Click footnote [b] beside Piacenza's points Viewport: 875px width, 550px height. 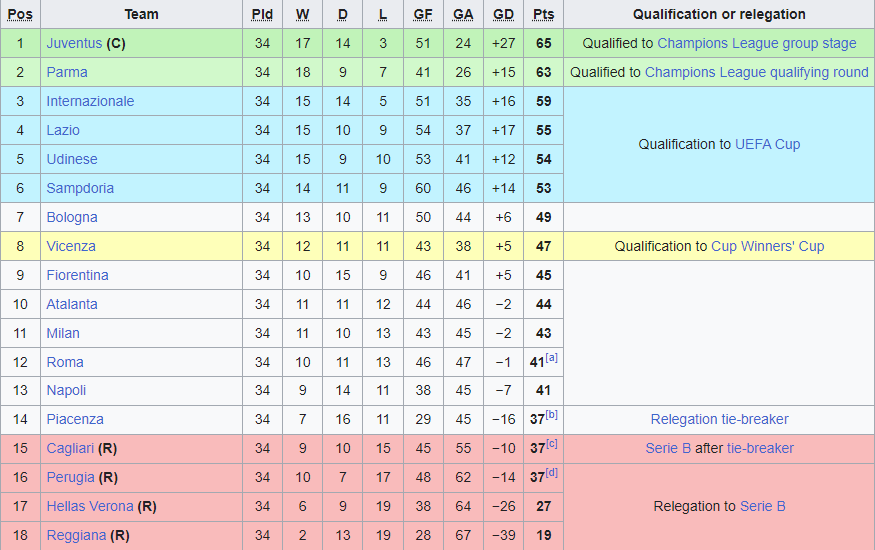pyautogui.click(x=551, y=414)
